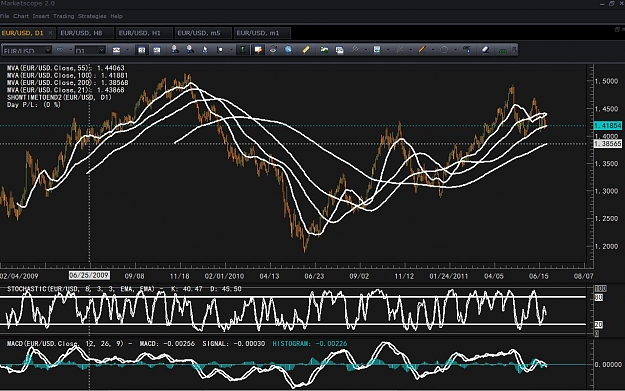Expand the arrow beside the chart type icon
625x391 pixels.
click(128, 50)
